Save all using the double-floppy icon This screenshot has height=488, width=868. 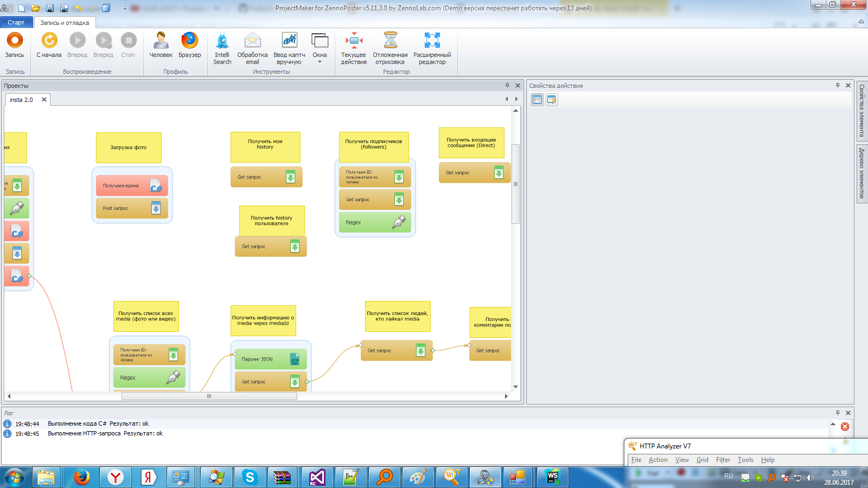tap(64, 8)
